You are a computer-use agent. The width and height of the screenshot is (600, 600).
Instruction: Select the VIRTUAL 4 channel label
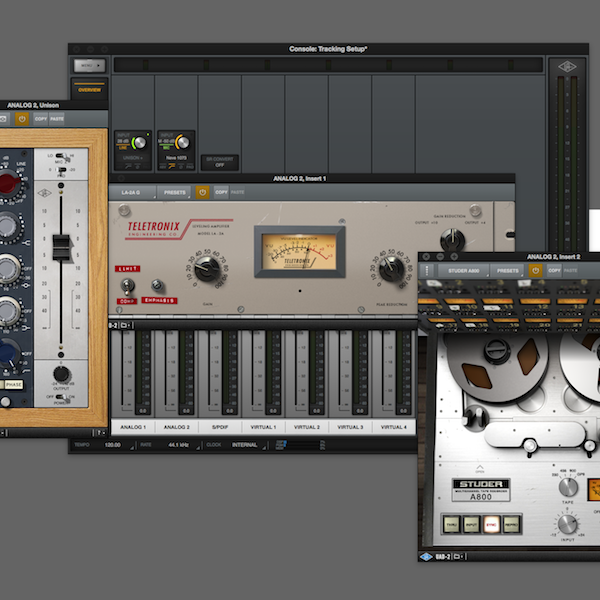click(393, 427)
